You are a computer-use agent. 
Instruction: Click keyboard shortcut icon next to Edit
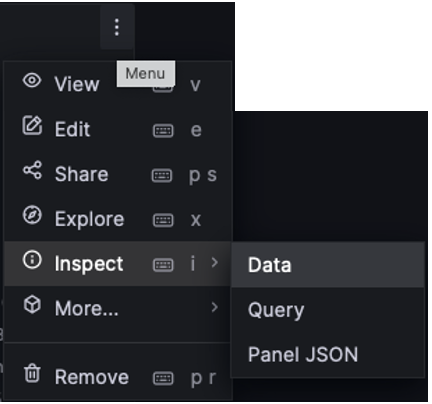click(163, 131)
